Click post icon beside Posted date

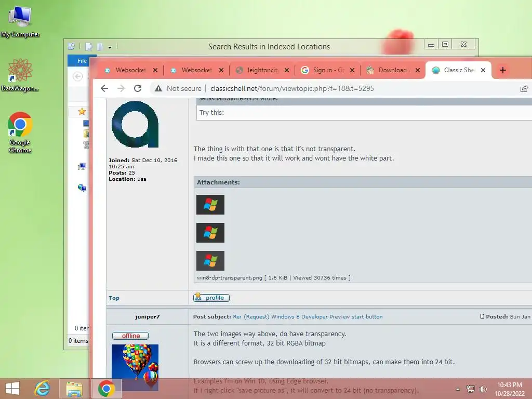[482, 316]
